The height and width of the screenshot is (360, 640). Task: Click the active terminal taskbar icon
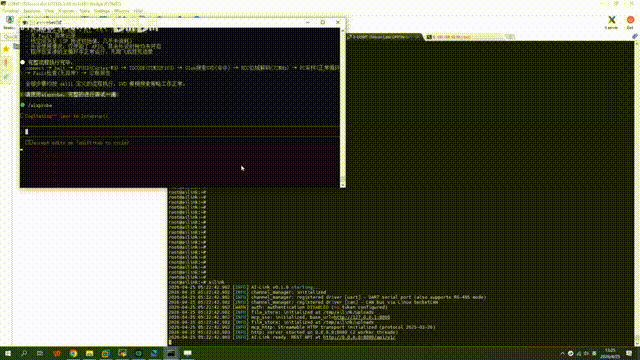click(x=171, y=353)
